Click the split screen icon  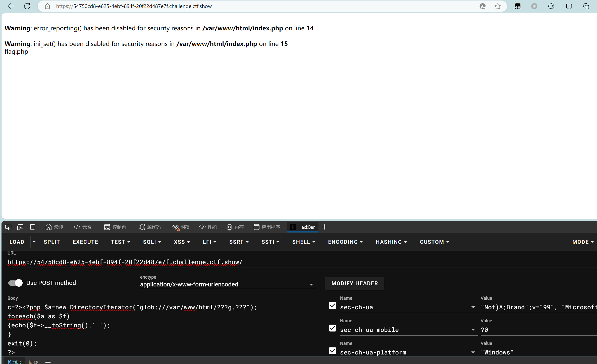click(x=569, y=6)
